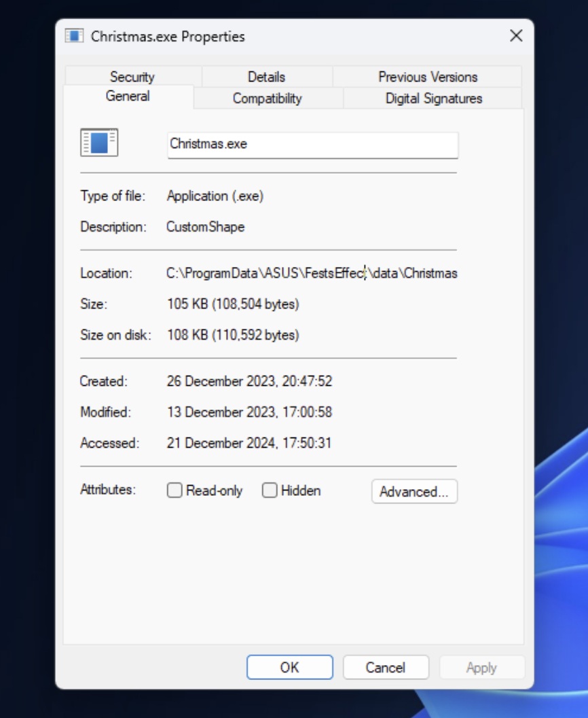Show the Digital Signatures tab
Viewport: 588px width, 718px height.
[434, 98]
